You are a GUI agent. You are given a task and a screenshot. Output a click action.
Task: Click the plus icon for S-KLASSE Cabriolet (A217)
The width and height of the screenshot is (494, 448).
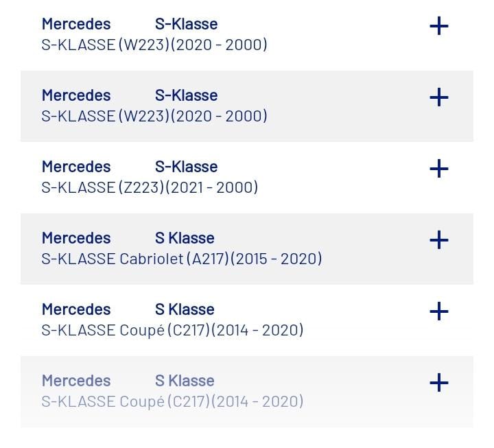[x=438, y=240]
